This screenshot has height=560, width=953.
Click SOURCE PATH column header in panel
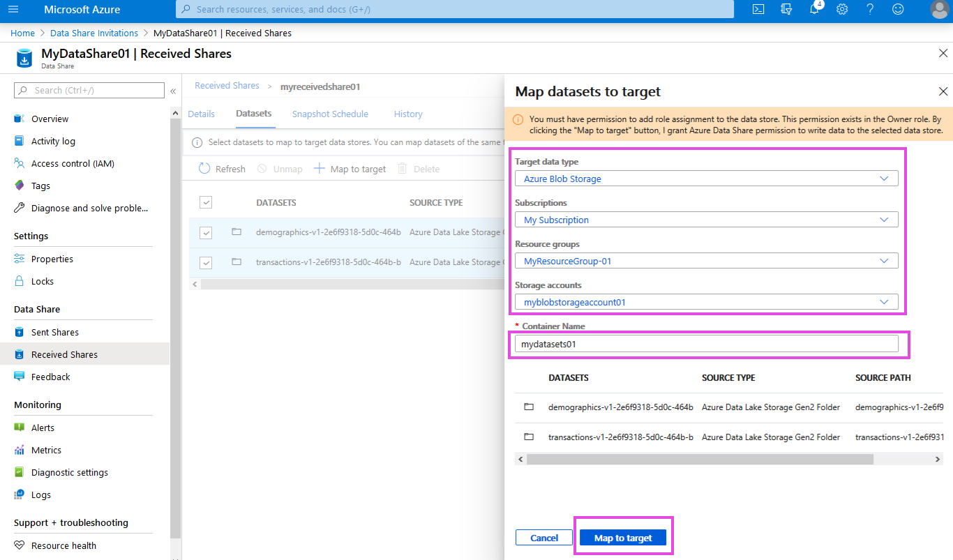[x=883, y=377]
